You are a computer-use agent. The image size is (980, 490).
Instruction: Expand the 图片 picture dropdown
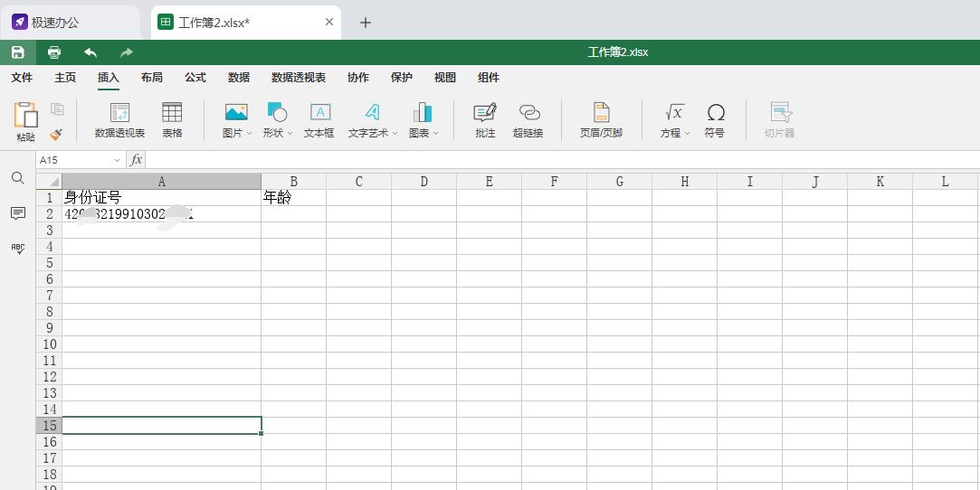click(249, 134)
